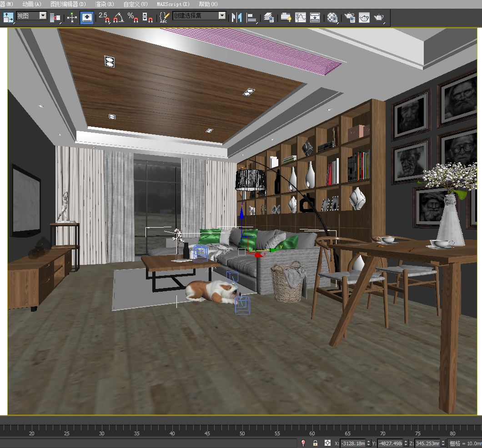Screen dimensions: 482x448
Task: Click the Align tool icon
Action: (x=252, y=18)
